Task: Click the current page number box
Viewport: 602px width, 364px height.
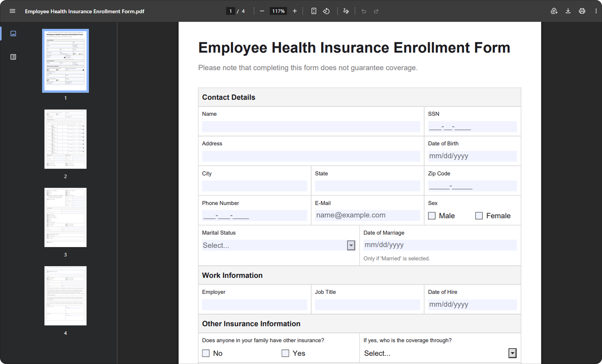Action: pyautogui.click(x=230, y=11)
